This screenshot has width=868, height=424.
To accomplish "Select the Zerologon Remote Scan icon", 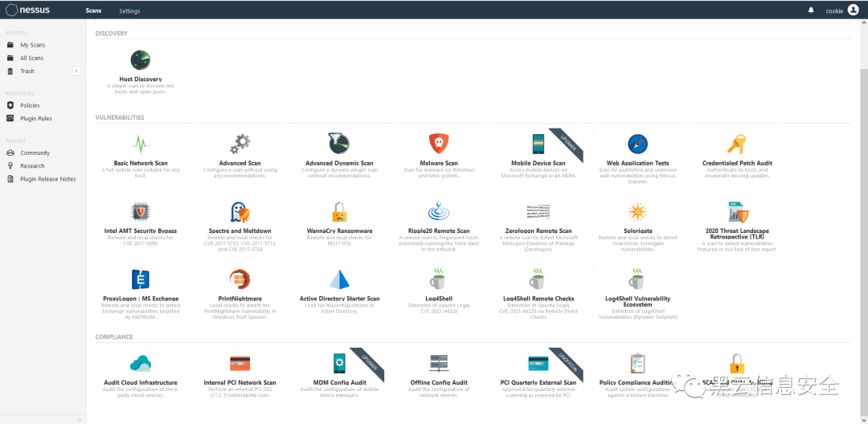I will [x=538, y=212].
